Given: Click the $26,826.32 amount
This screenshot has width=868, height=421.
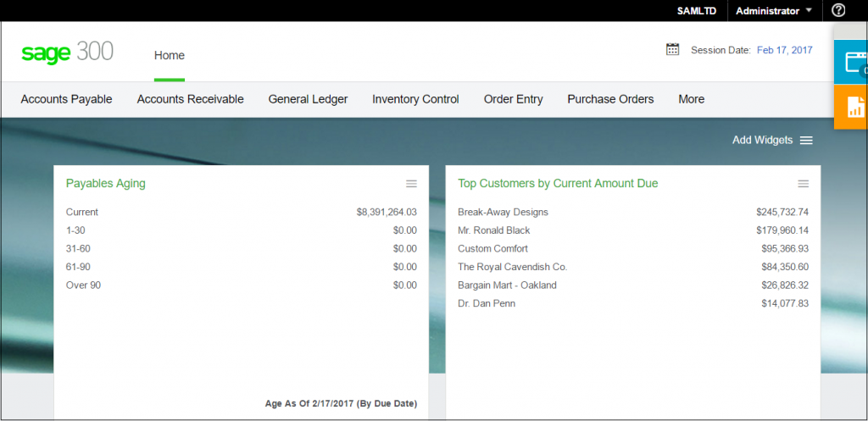Looking at the screenshot, I should pyautogui.click(x=785, y=285).
